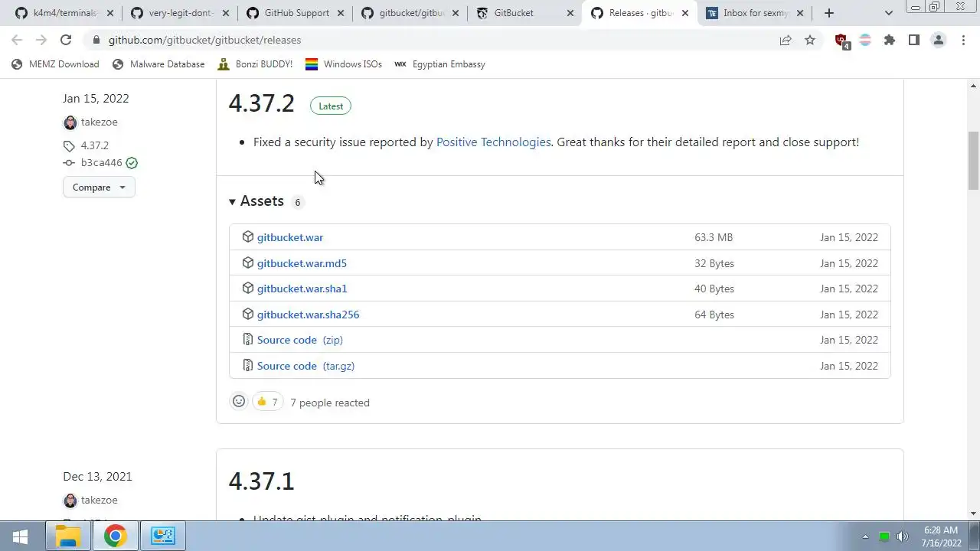The height and width of the screenshot is (551, 980).
Task: Open the Windows Start button
Action: click(21, 536)
